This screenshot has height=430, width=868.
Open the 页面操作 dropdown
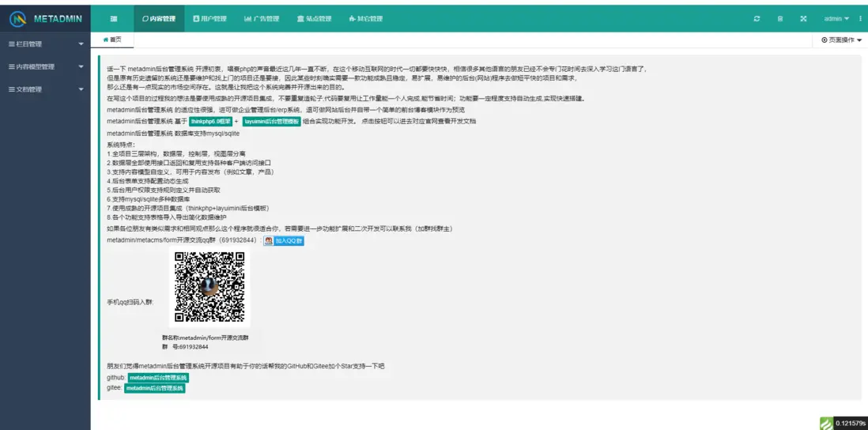[841, 40]
